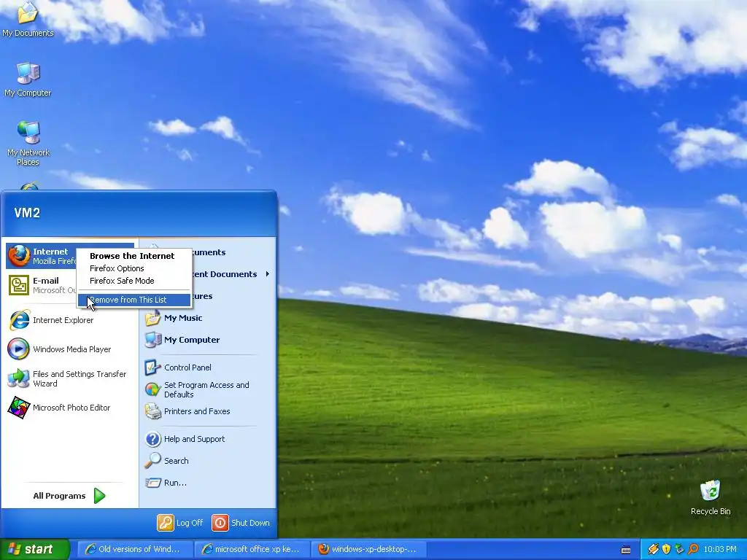Click the Run icon in Start menu
This screenshot has height=560, width=747.
pos(153,483)
